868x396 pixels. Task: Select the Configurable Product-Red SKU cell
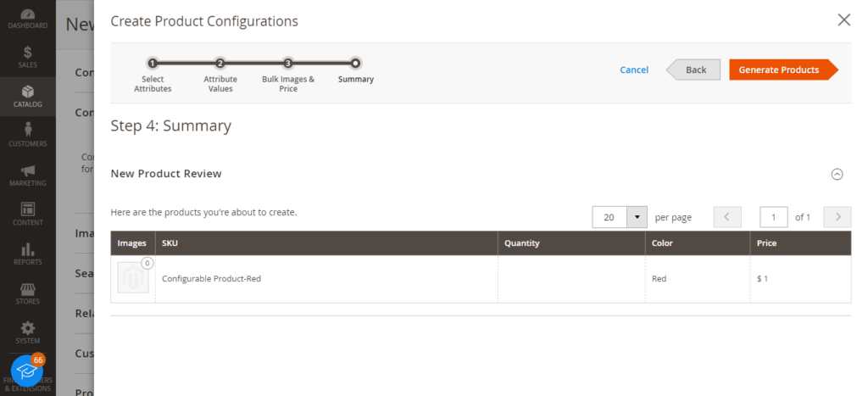[x=326, y=279]
